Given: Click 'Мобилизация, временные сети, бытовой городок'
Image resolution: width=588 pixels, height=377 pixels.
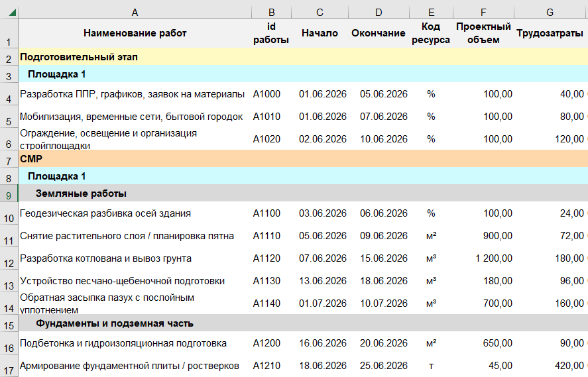Looking at the screenshot, I should pos(135,117).
